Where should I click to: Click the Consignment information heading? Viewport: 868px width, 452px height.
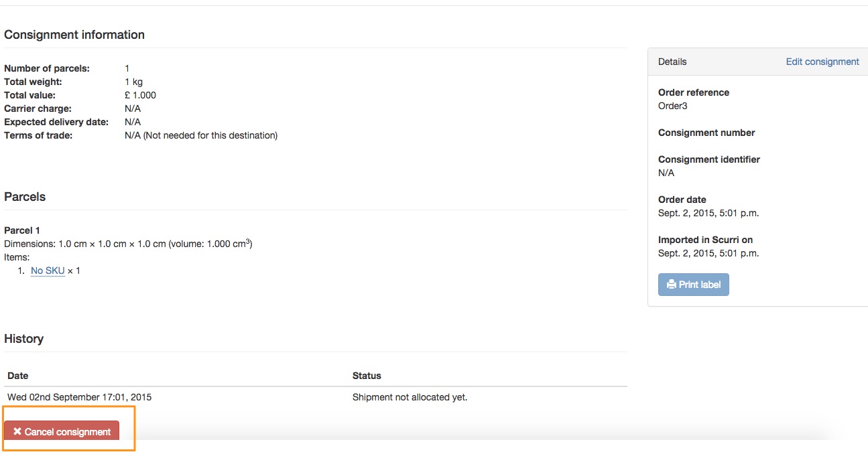pos(74,35)
